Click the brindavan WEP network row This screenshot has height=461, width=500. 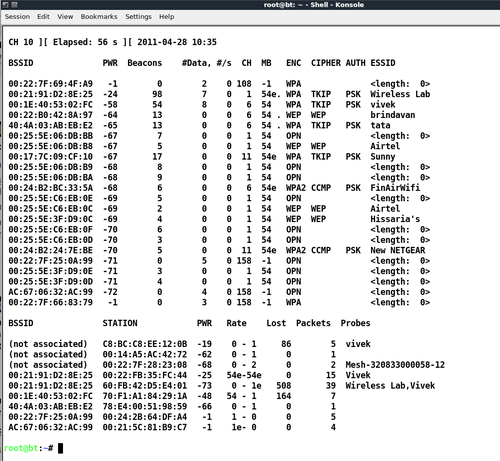tap(212, 115)
